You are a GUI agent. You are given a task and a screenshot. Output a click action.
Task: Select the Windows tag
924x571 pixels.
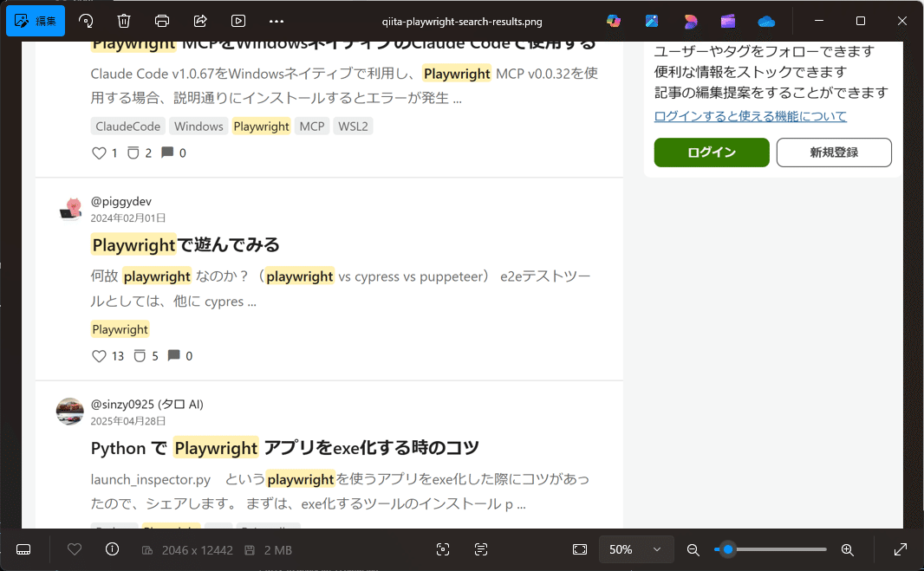click(x=198, y=127)
